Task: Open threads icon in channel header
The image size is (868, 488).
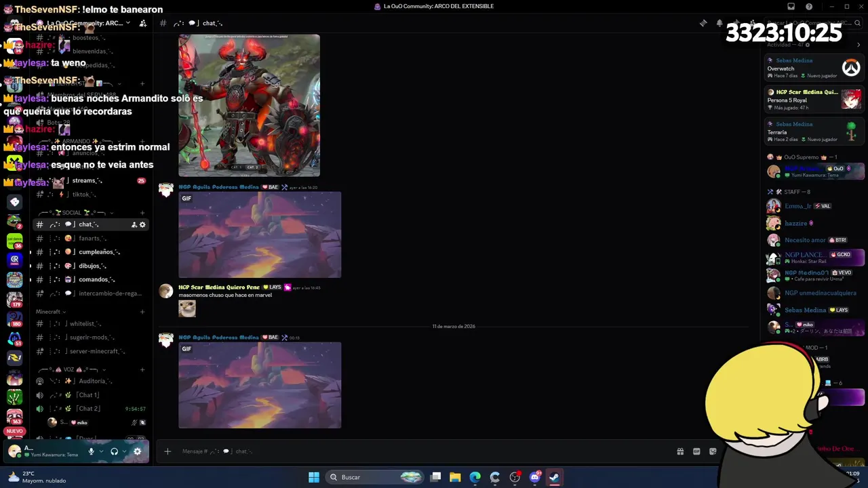Action: click(703, 23)
